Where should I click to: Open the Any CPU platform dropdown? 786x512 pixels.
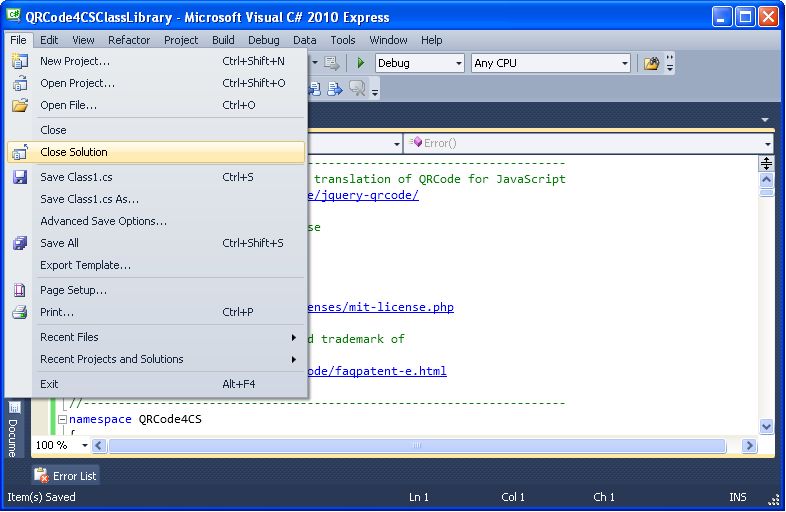(x=624, y=64)
